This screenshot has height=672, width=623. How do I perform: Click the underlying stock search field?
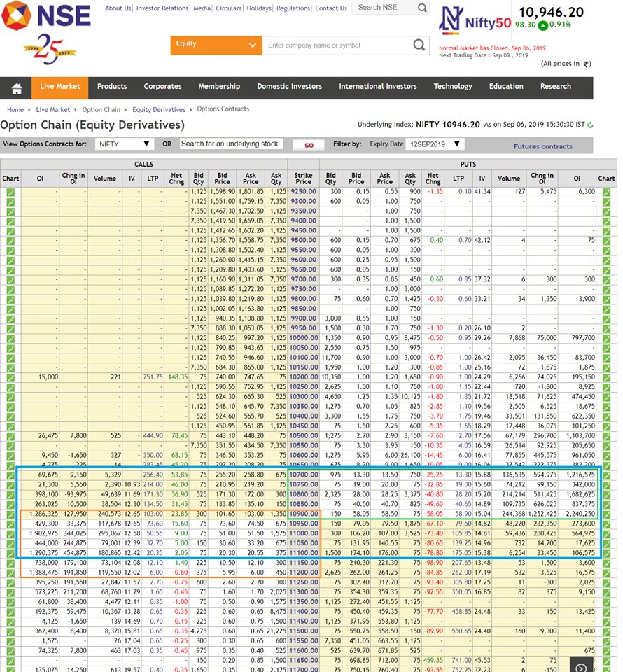tap(230, 143)
